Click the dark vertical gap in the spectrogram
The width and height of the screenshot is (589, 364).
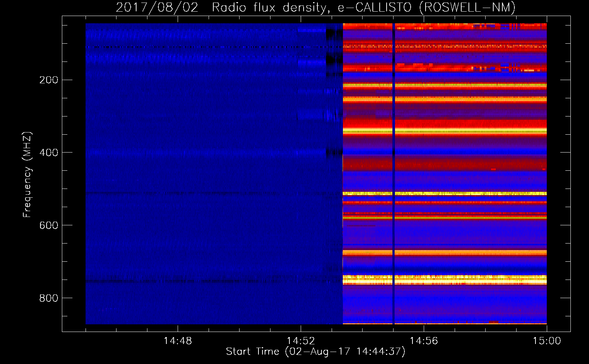click(x=394, y=174)
